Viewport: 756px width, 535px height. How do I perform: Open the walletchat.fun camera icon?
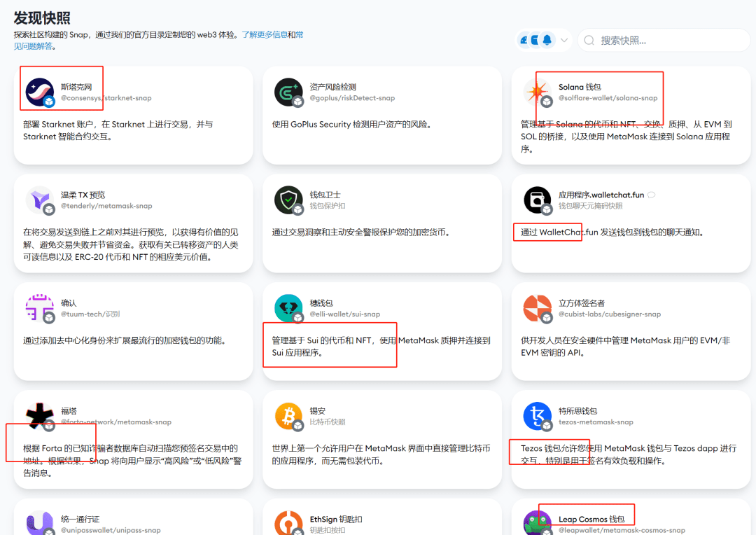tap(537, 200)
